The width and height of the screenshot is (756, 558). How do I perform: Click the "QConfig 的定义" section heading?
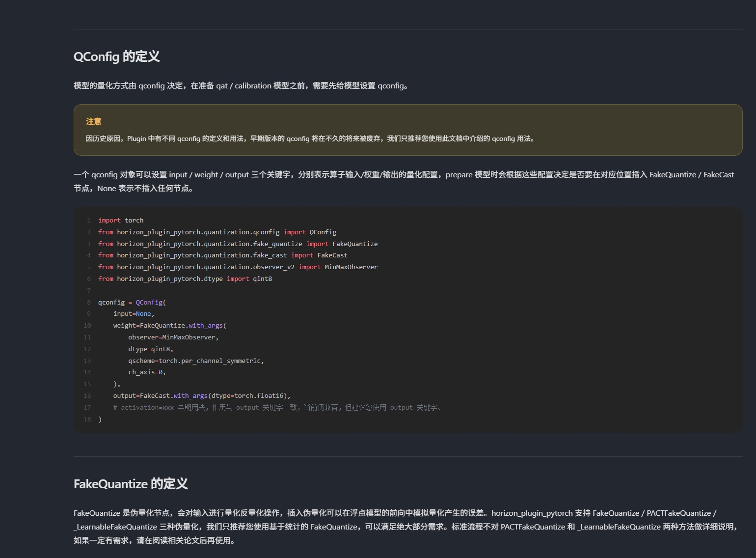pos(117,56)
